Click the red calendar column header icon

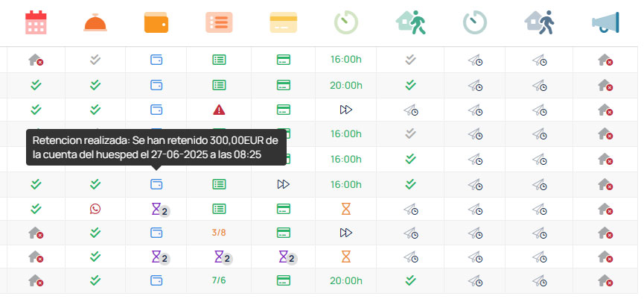36,22
